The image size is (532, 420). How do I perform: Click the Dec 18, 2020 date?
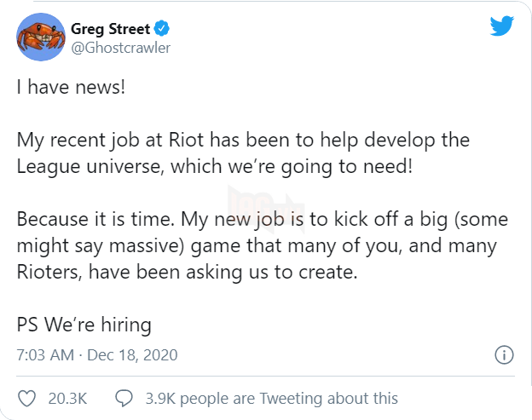tap(131, 354)
